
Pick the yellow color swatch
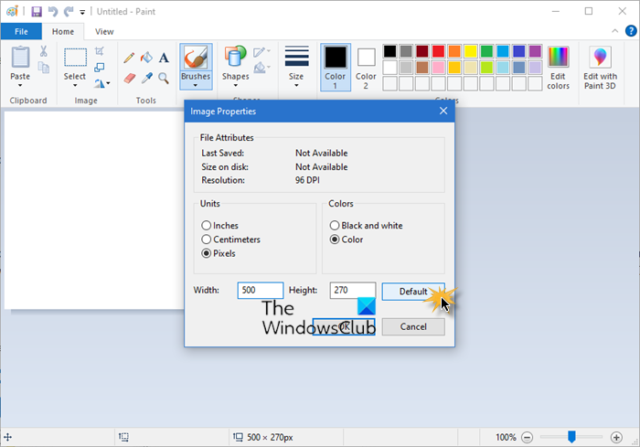coord(470,51)
